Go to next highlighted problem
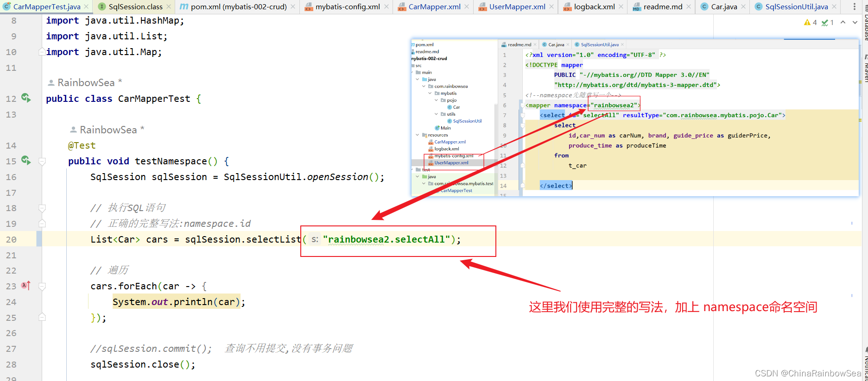 click(855, 22)
